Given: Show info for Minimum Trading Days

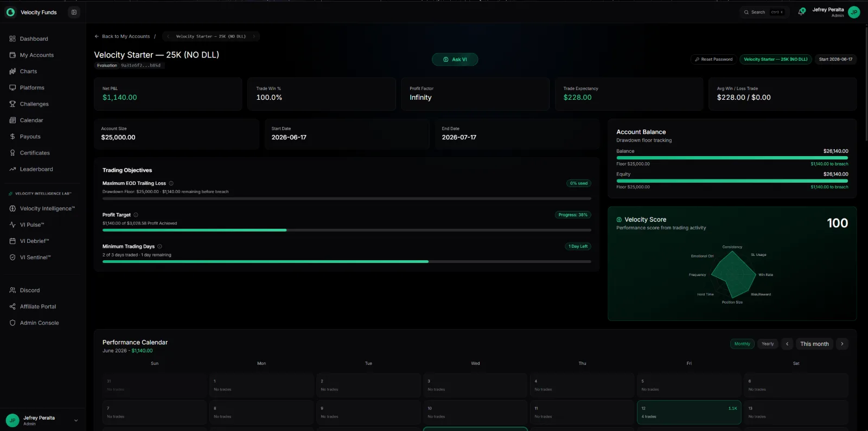Looking at the screenshot, I should point(159,246).
